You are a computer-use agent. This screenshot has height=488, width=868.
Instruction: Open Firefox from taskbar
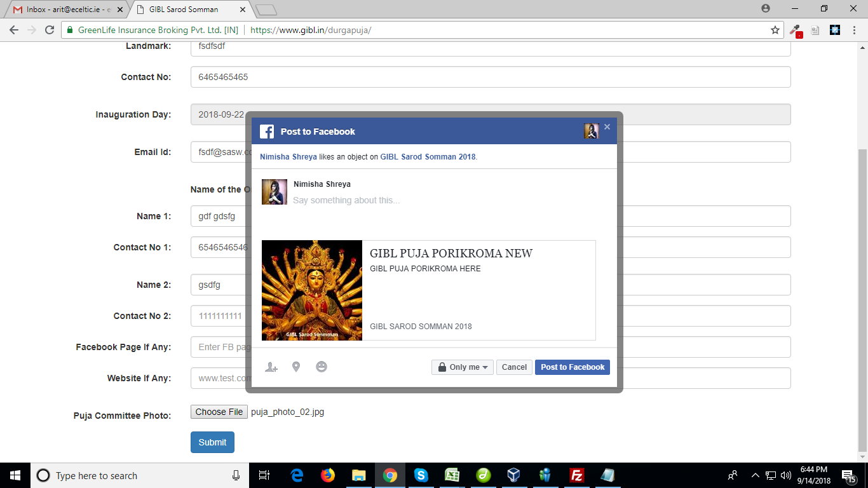click(x=328, y=475)
